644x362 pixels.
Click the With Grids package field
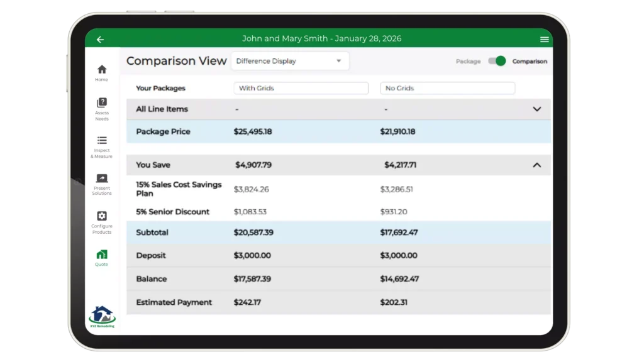(301, 89)
